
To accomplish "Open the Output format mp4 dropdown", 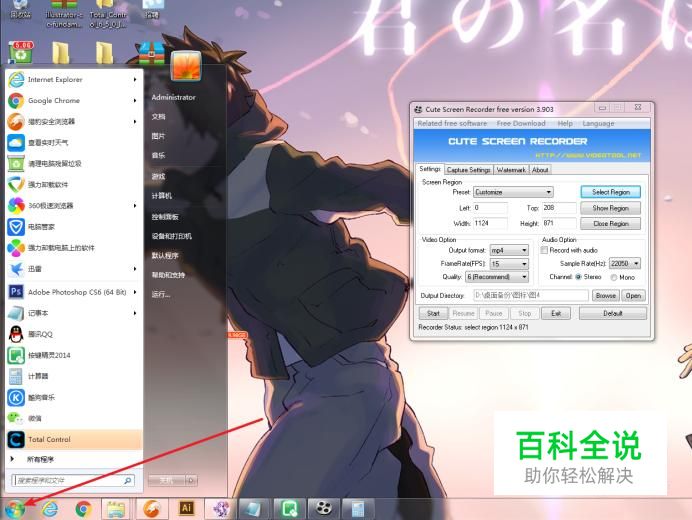I will coord(509,250).
